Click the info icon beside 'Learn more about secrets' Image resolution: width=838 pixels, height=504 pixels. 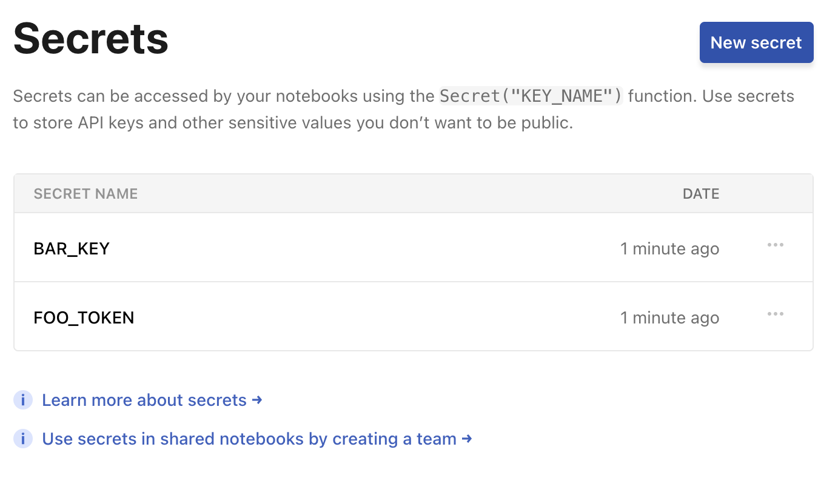[x=22, y=400]
